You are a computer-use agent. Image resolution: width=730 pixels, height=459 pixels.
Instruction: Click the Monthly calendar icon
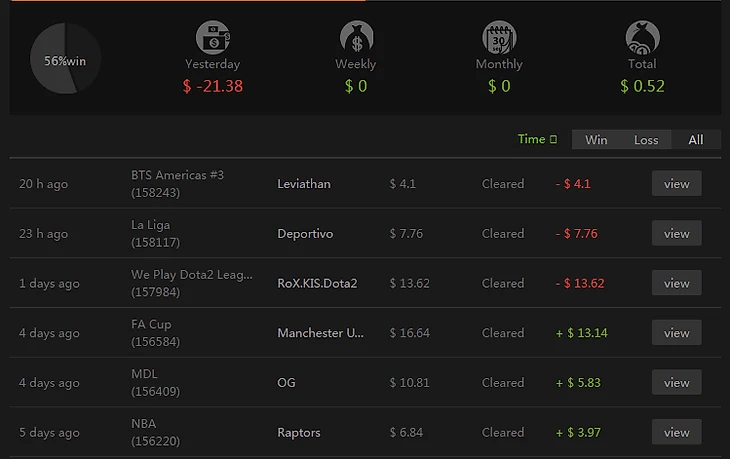[x=499, y=37]
